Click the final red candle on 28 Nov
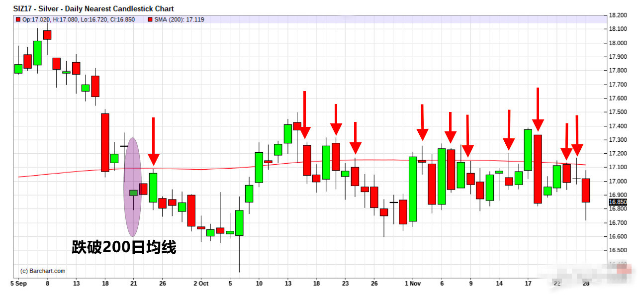The width and height of the screenshot is (644, 303). pyautogui.click(x=586, y=190)
